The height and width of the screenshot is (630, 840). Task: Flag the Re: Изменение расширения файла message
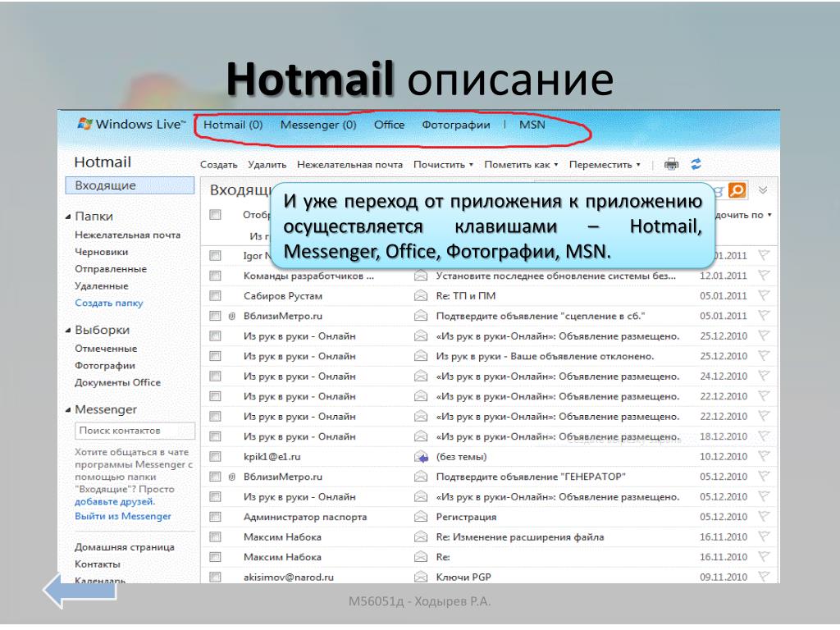(764, 536)
